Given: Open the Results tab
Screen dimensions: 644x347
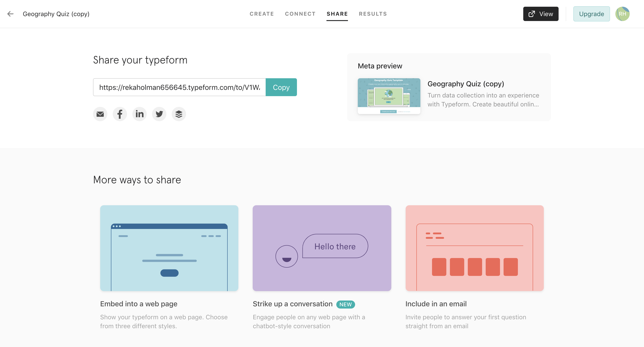Looking at the screenshot, I should pos(373,14).
